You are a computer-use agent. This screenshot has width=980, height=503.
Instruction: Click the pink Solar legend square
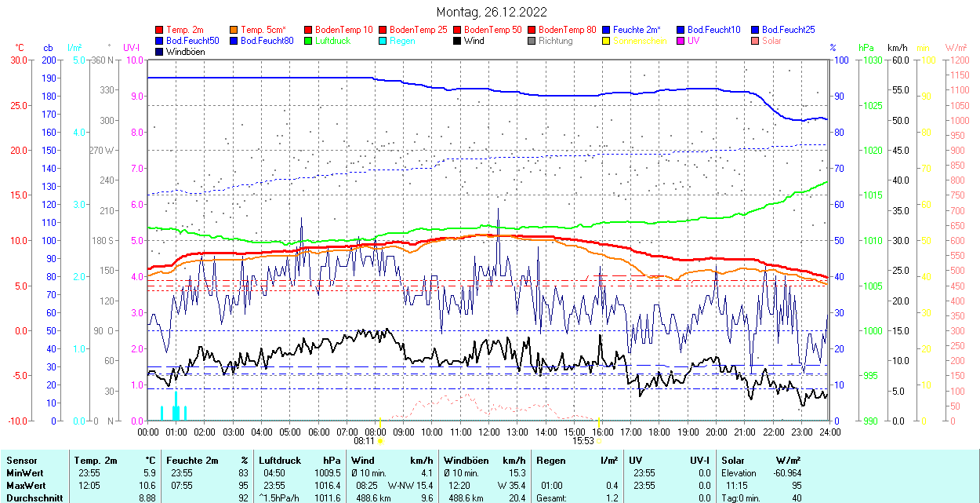pyautogui.click(x=756, y=41)
